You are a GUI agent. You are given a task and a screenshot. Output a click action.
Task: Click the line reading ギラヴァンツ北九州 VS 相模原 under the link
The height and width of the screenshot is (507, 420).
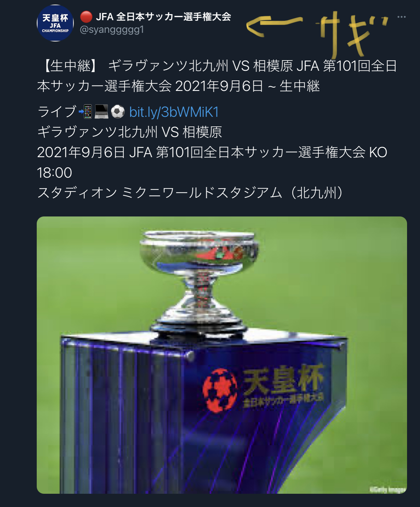pyautogui.click(x=130, y=132)
